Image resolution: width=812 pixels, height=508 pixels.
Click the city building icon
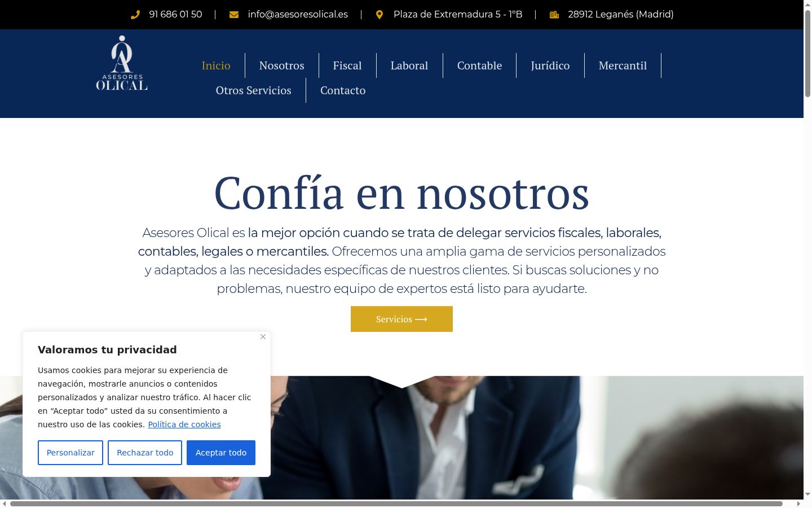click(554, 15)
